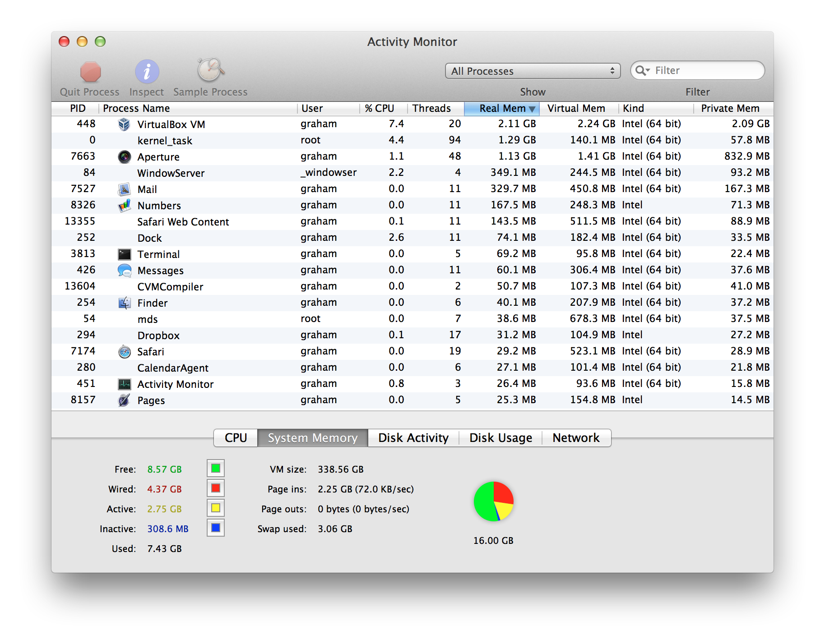Open the Disk Usage tab
Image resolution: width=825 pixels, height=644 pixels.
click(501, 438)
